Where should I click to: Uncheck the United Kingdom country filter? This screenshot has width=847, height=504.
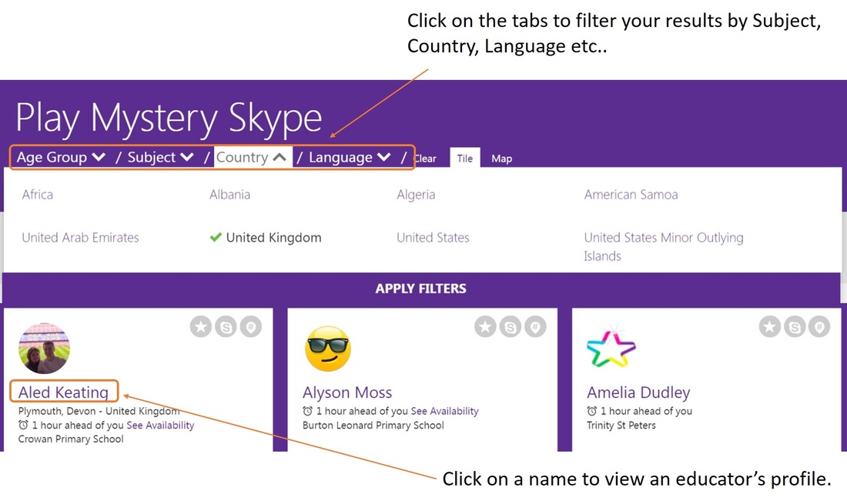(x=266, y=238)
